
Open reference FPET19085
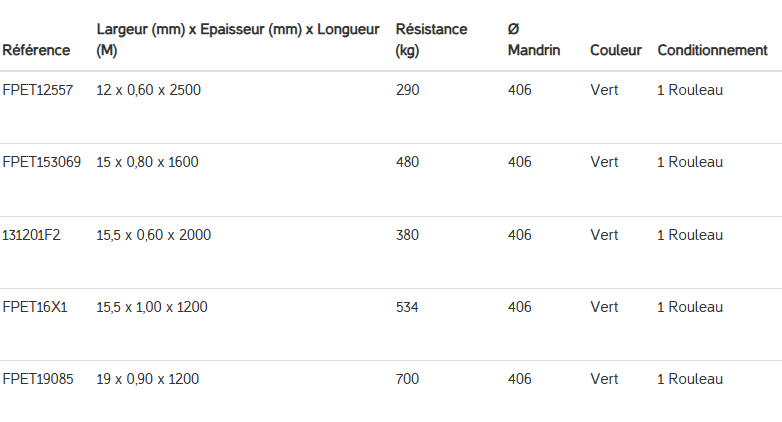(x=38, y=379)
